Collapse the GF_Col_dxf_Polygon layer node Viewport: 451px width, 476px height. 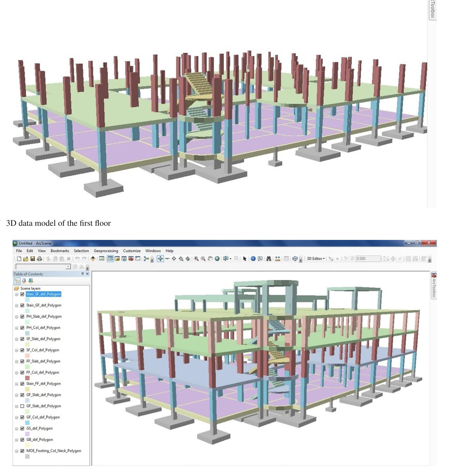coord(17,417)
